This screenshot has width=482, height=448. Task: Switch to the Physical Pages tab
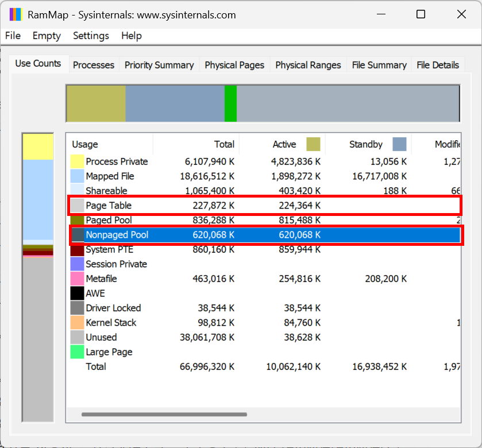tap(234, 65)
